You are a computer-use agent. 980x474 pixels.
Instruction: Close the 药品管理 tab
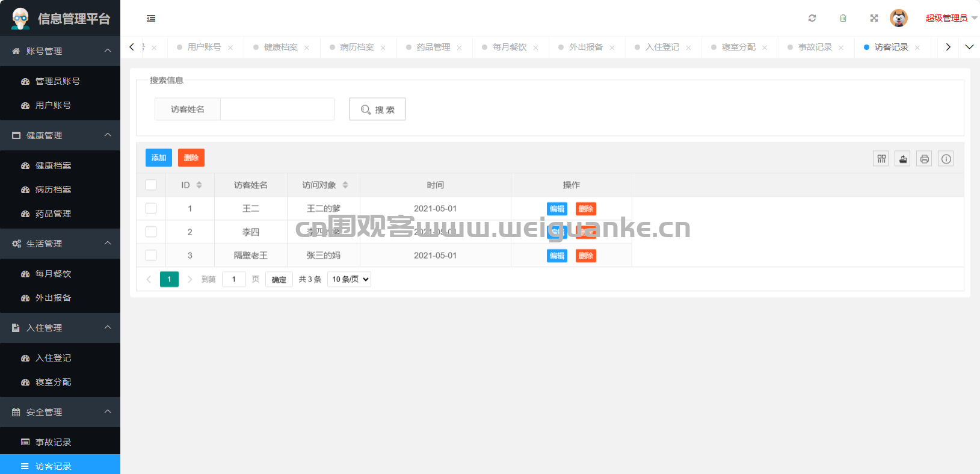460,48
